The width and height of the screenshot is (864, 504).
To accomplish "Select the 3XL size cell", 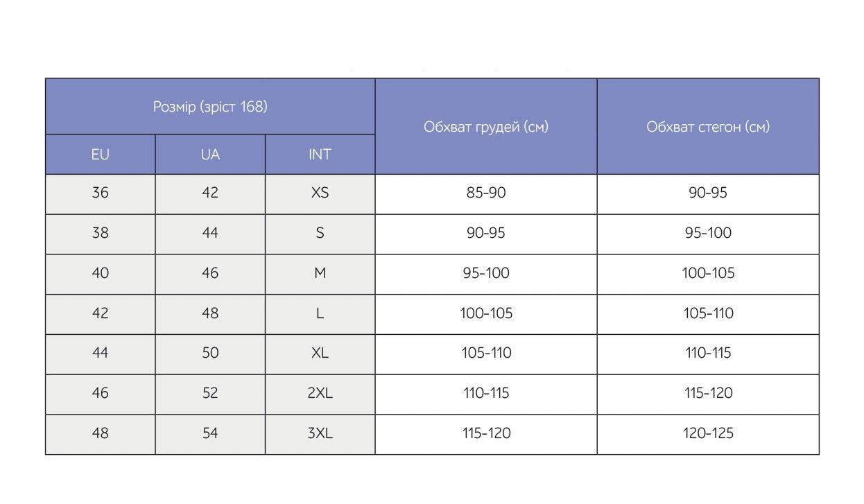I will [x=320, y=435].
